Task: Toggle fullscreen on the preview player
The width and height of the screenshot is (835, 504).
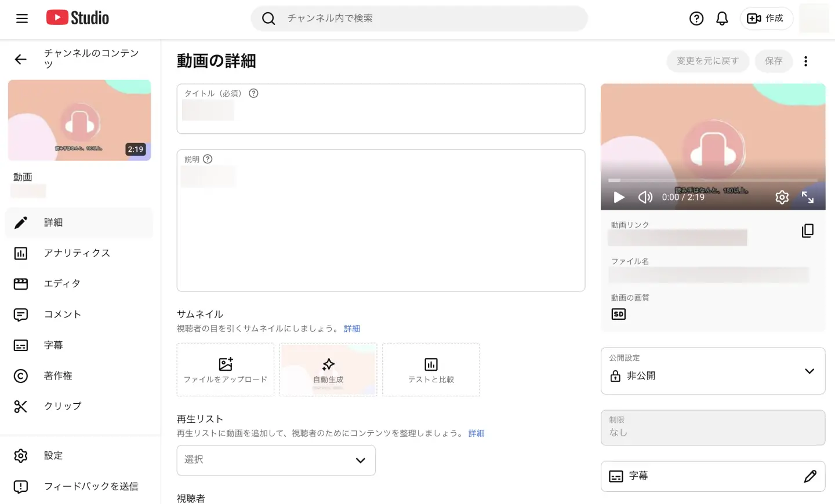Action: (x=808, y=197)
